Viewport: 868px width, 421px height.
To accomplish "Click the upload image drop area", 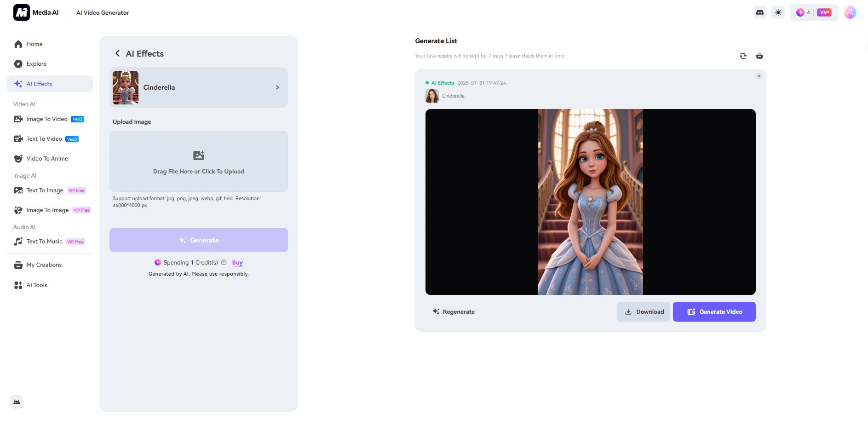I will (199, 161).
